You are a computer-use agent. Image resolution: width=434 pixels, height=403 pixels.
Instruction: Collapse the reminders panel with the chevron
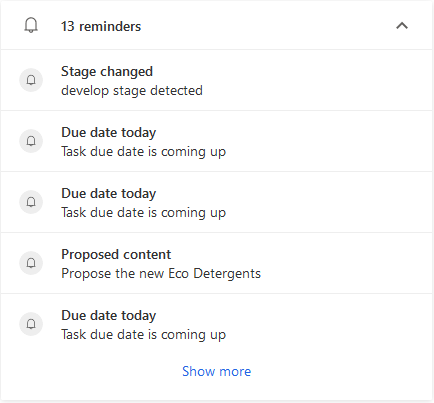[x=402, y=26]
